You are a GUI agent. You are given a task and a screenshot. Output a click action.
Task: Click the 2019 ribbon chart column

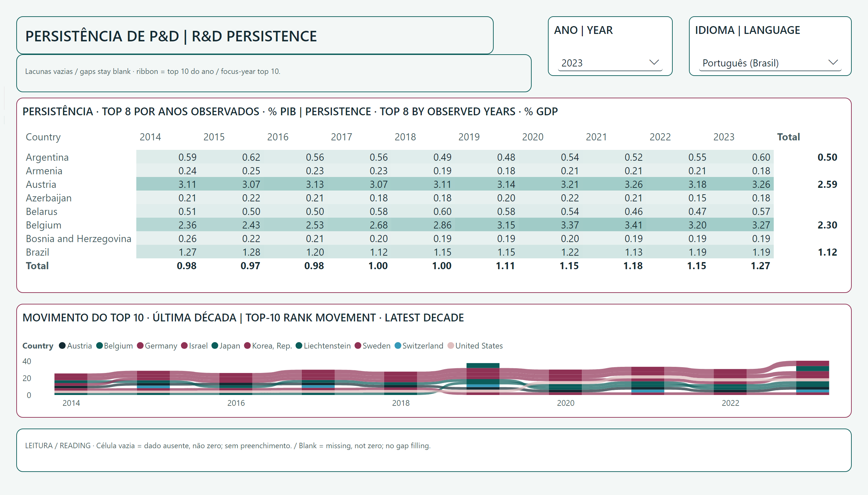(483, 379)
